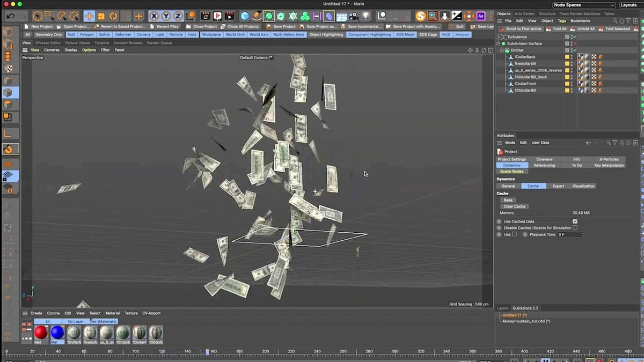Image resolution: width=644 pixels, height=362 pixels.
Task: Toggle the Y axis lock icon
Action: pyautogui.click(x=166, y=16)
